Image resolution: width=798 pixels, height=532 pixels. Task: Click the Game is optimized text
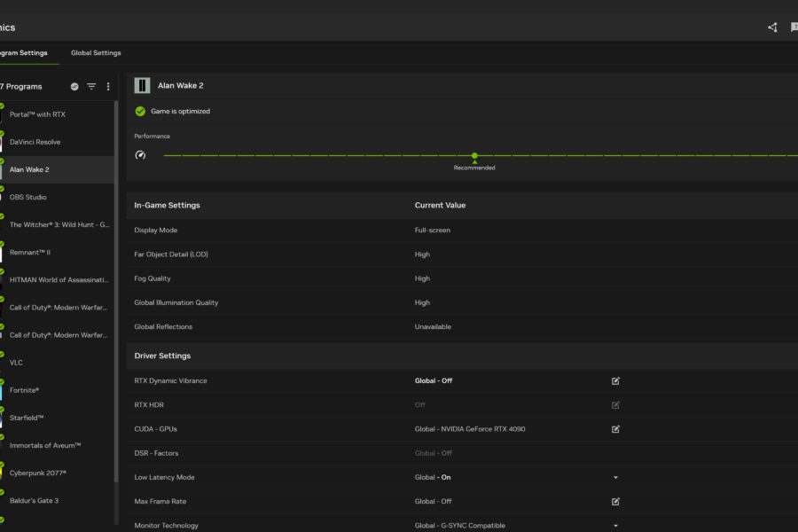(x=180, y=111)
